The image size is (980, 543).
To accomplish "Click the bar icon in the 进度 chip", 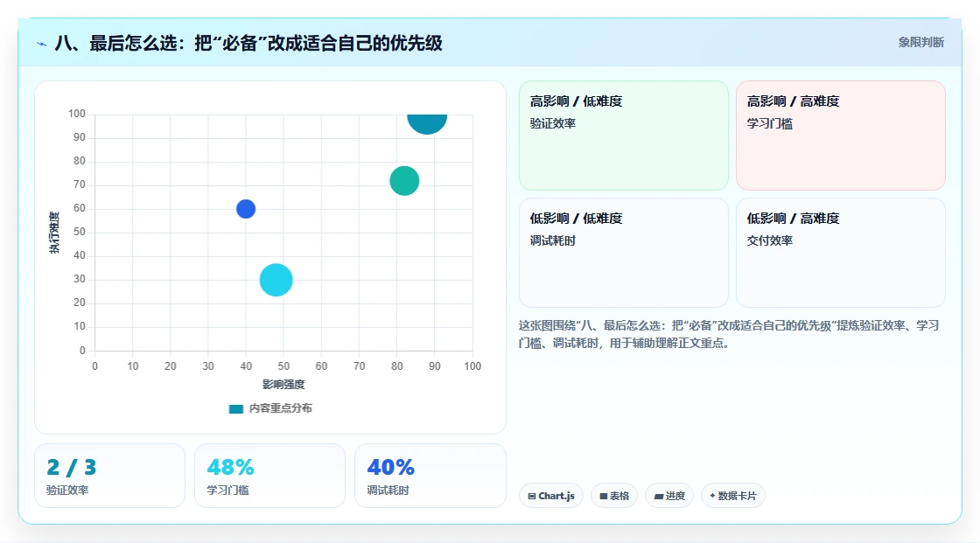I will [x=659, y=497].
